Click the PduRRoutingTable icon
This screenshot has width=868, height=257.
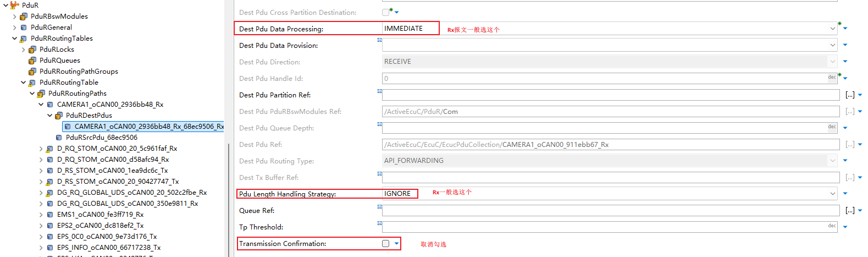click(x=32, y=83)
